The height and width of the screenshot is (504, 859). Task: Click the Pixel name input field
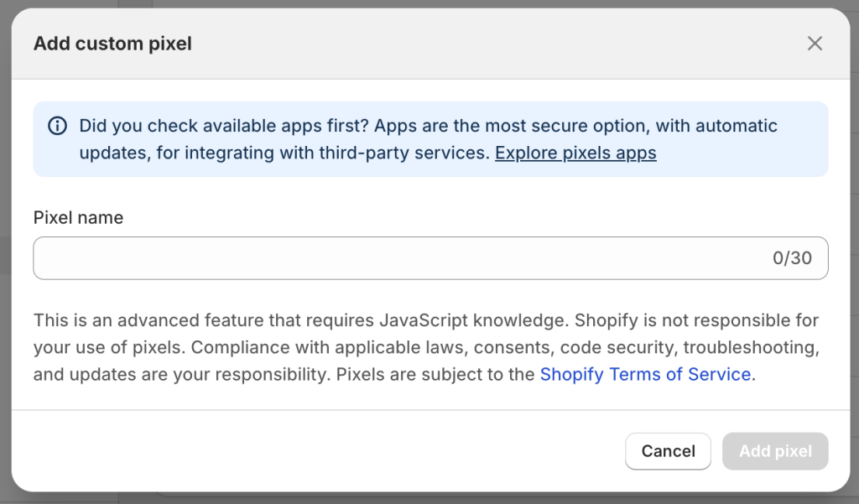336,257
